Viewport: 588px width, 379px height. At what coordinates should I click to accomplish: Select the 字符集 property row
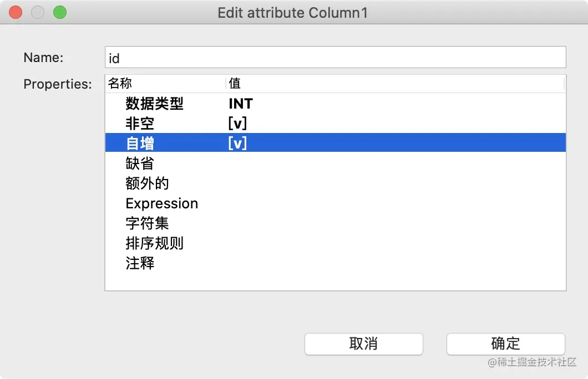coord(335,223)
